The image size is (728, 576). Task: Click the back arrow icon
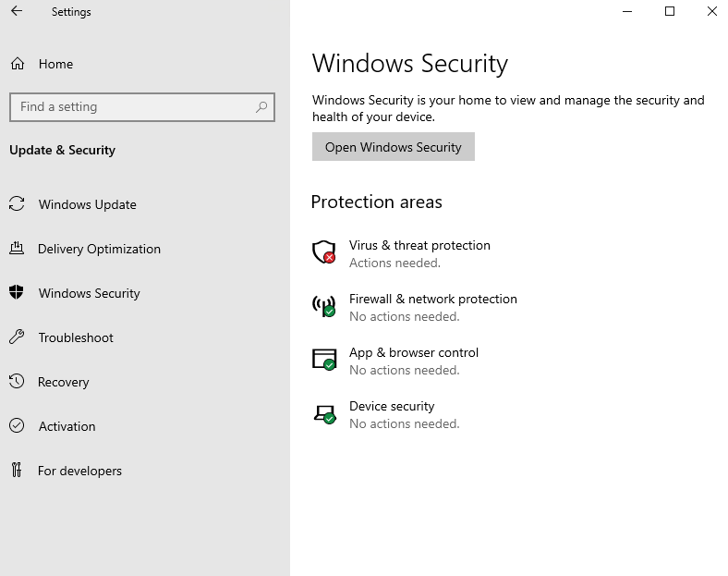tap(17, 12)
